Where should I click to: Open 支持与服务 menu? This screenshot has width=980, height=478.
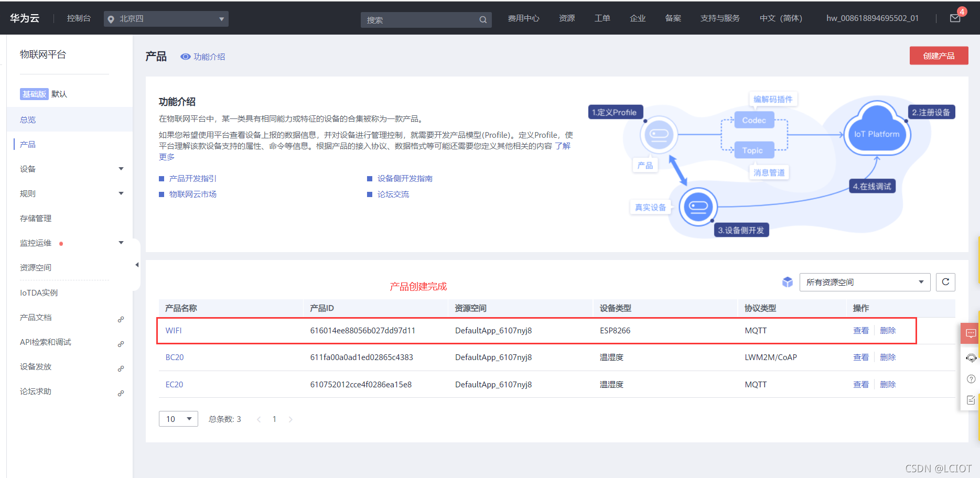point(720,18)
